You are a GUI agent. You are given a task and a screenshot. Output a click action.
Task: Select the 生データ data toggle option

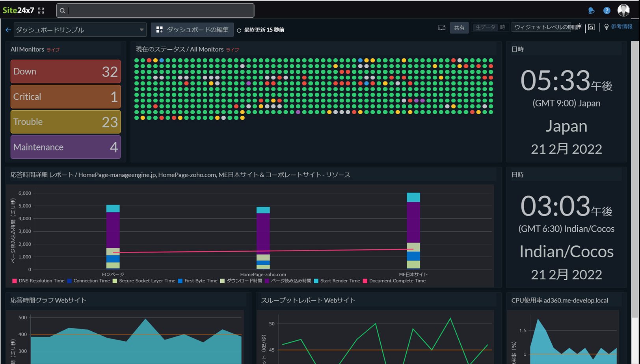485,28
